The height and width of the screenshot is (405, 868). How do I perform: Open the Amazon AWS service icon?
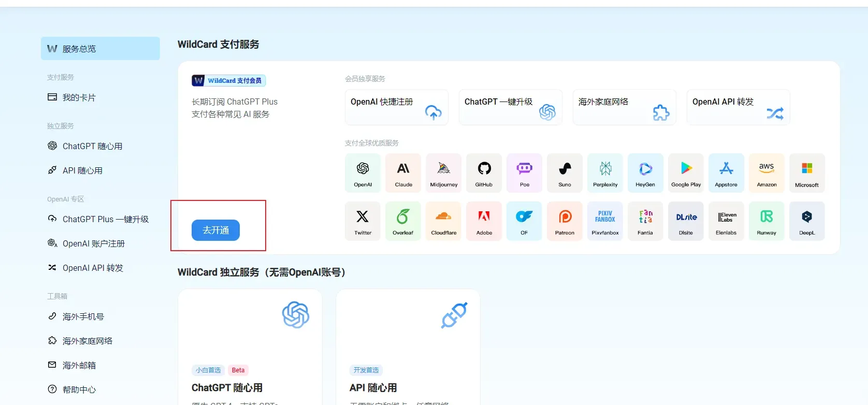(x=766, y=173)
